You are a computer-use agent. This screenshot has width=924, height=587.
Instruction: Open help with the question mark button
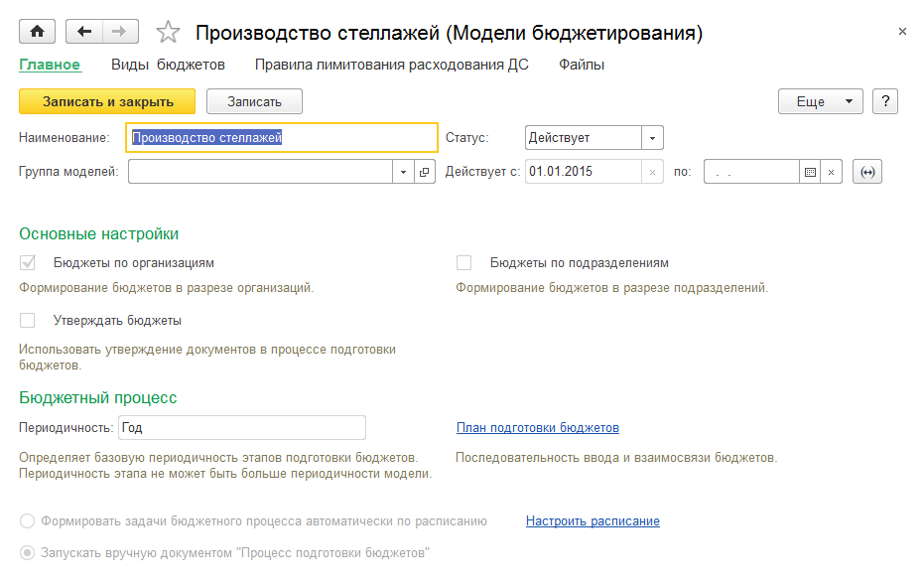(x=884, y=101)
